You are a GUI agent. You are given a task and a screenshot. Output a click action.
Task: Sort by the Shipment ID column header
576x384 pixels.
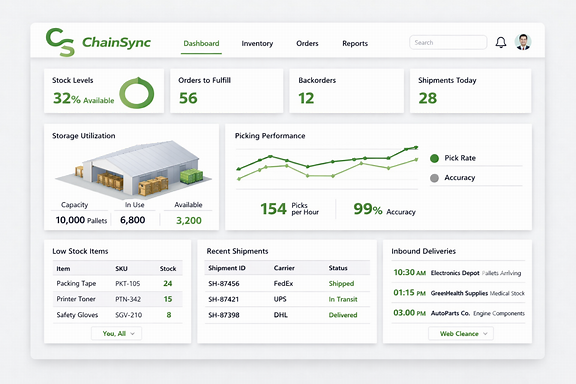tap(227, 268)
